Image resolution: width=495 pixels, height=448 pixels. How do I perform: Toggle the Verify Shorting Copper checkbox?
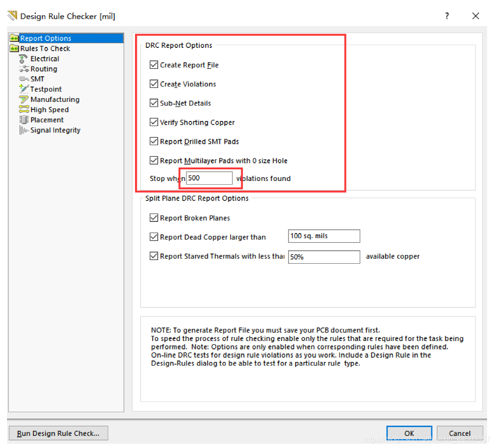click(x=154, y=122)
